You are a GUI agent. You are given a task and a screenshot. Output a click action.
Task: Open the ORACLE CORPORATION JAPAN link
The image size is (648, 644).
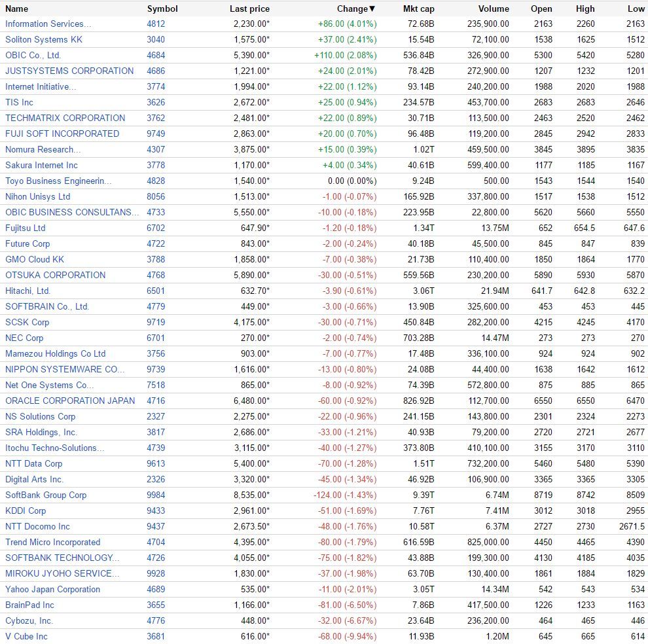pyautogui.click(x=70, y=401)
